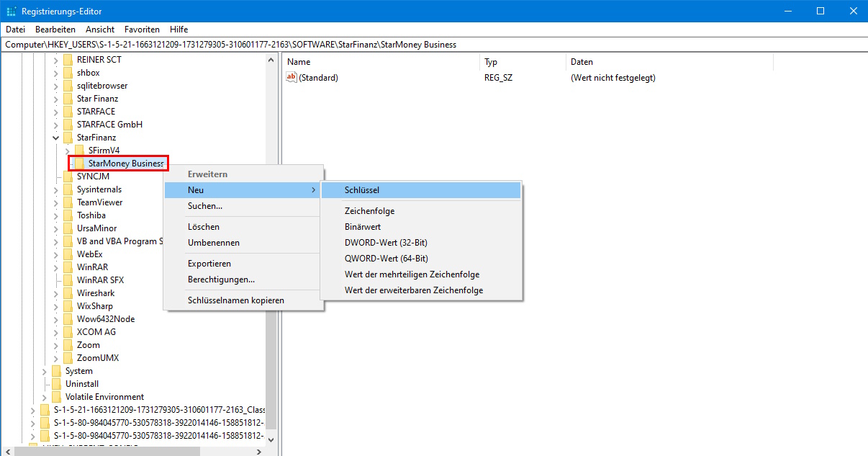Click the System folder icon
Screen dimensions: 868x456
tap(57, 371)
